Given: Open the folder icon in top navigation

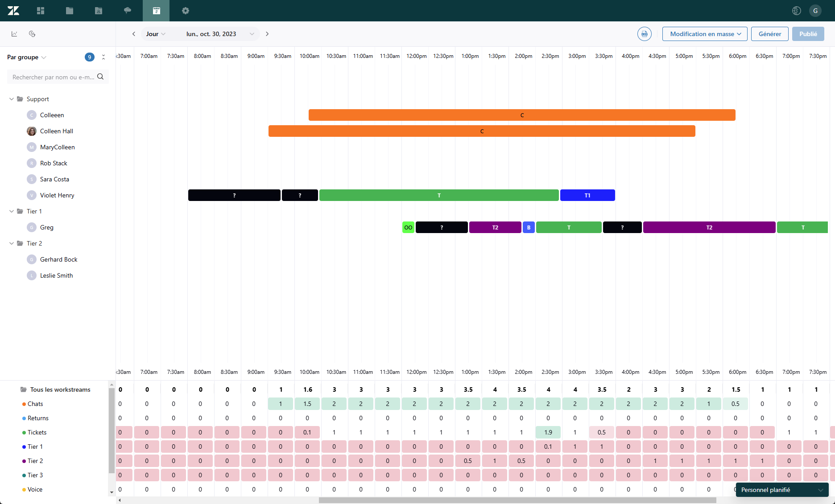Looking at the screenshot, I should (x=70, y=11).
